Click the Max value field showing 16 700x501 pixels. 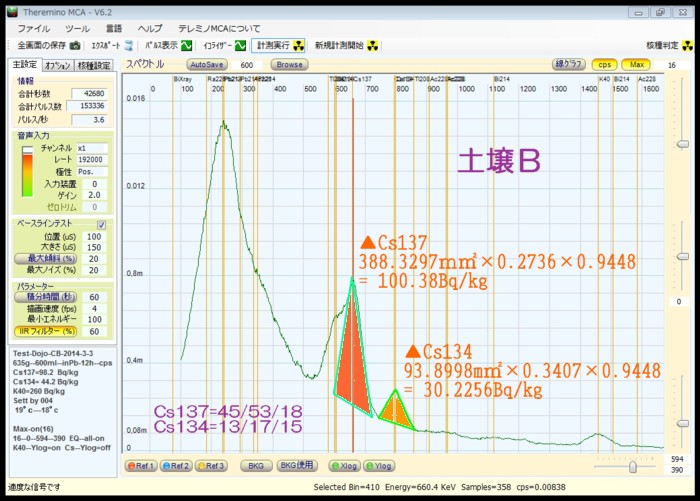(x=672, y=65)
